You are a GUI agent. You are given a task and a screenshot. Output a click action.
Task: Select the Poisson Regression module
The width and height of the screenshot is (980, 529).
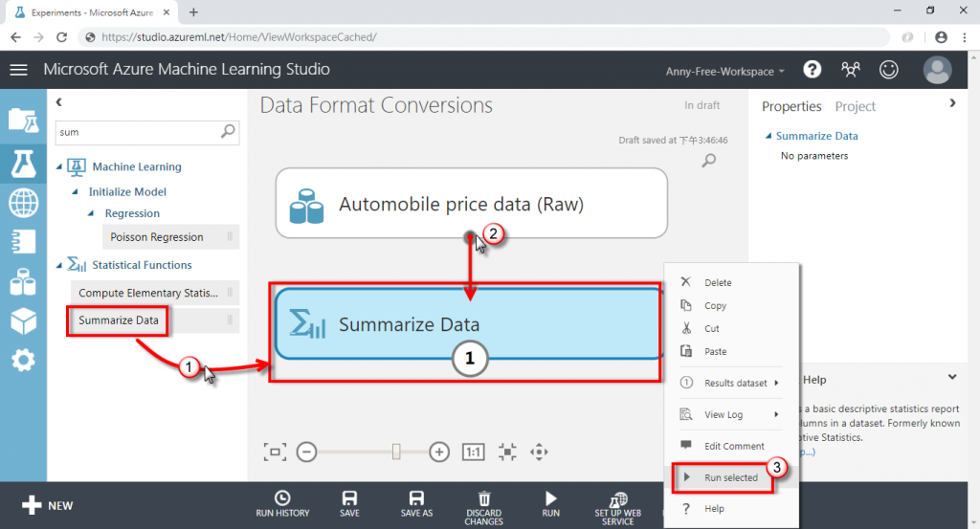point(170,236)
